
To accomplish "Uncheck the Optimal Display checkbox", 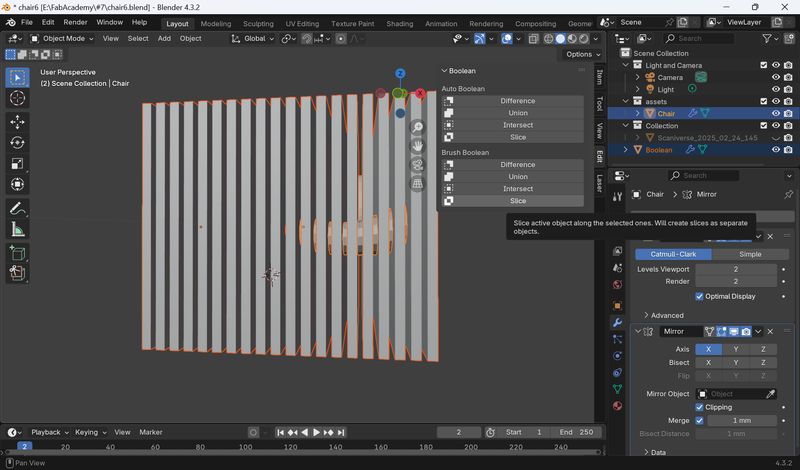I will click(x=699, y=296).
